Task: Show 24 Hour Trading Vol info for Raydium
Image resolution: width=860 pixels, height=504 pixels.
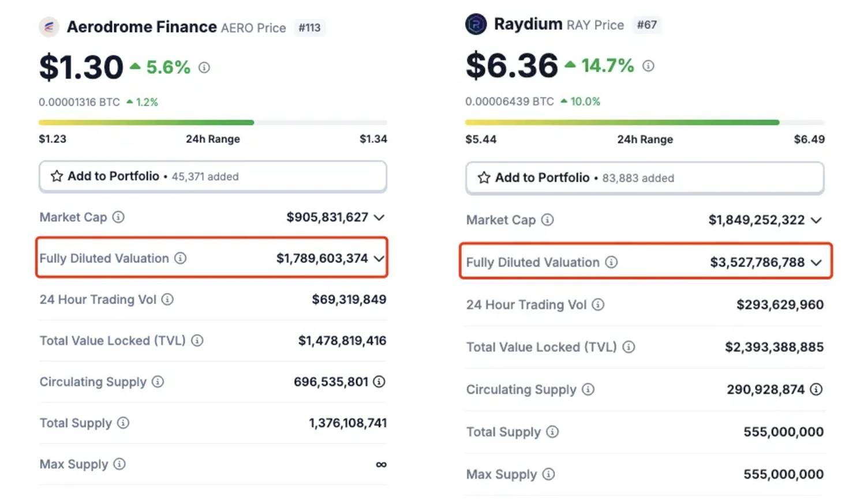Action: point(598,304)
